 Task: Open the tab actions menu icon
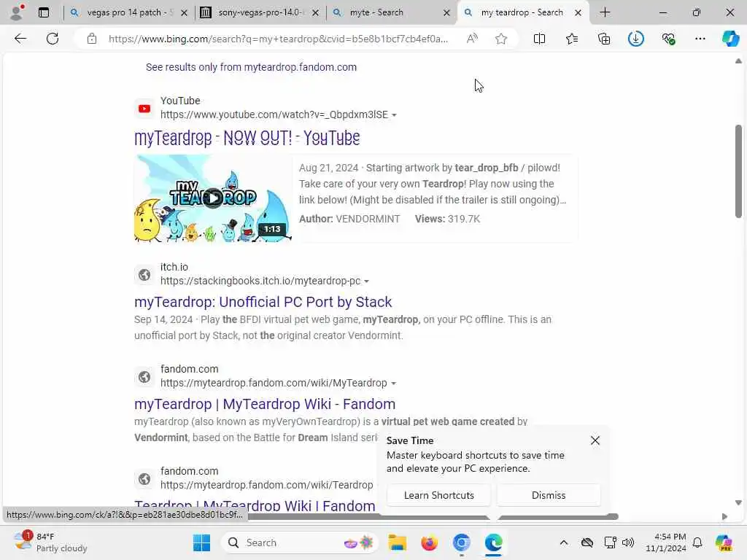(44, 12)
